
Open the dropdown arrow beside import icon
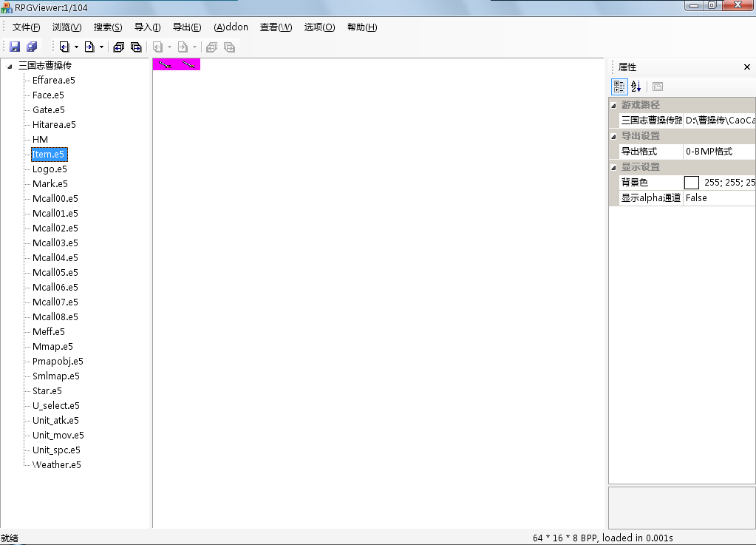point(76,47)
